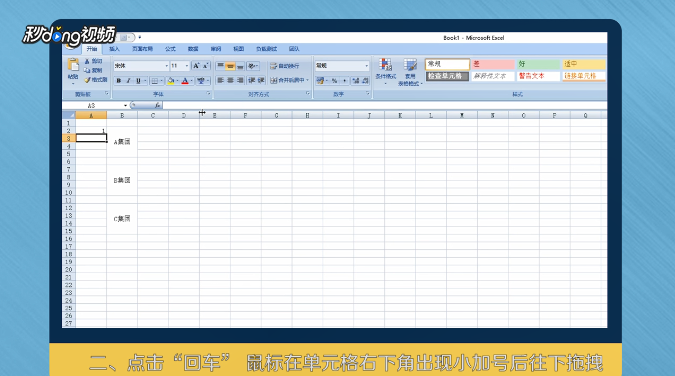Click the Increase Indent icon
This screenshot has width=675, height=376.
coord(261,81)
